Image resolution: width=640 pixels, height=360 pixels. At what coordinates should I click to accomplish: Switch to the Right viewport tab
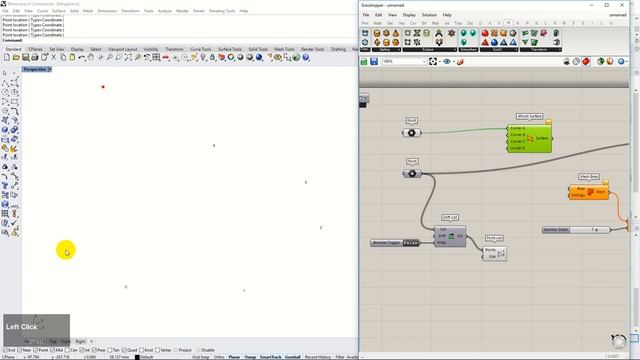coord(80,341)
